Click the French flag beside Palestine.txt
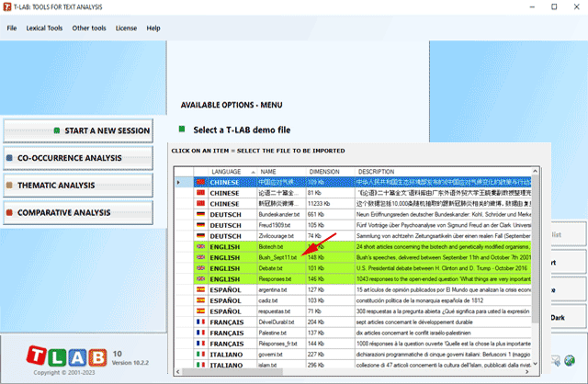The width and height of the screenshot is (588, 384). click(200, 333)
